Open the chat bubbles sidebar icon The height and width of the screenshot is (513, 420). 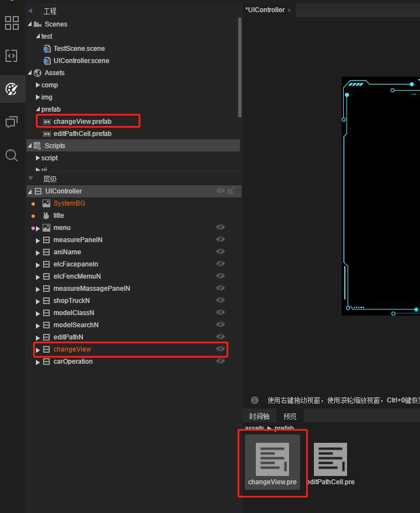12,122
